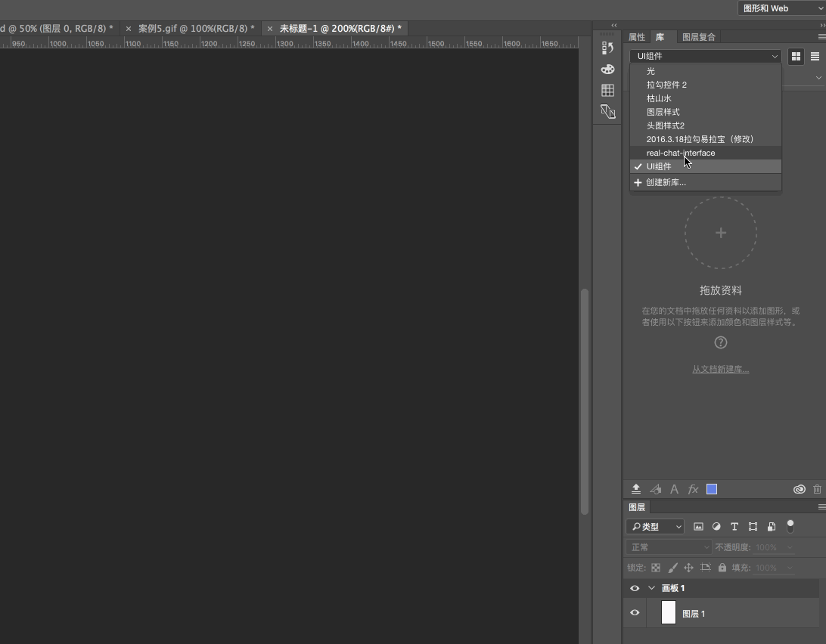826x644 pixels.
Task: Click the 从文档新建库... link
Action: pyautogui.click(x=720, y=369)
